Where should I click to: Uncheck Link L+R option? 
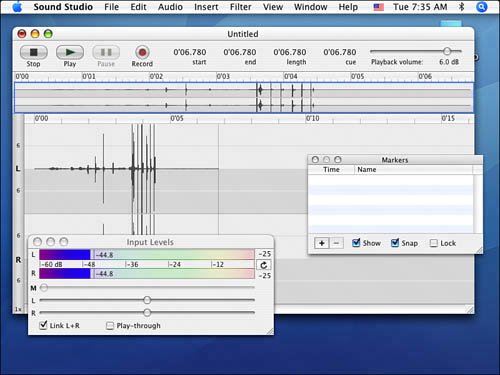click(x=43, y=325)
